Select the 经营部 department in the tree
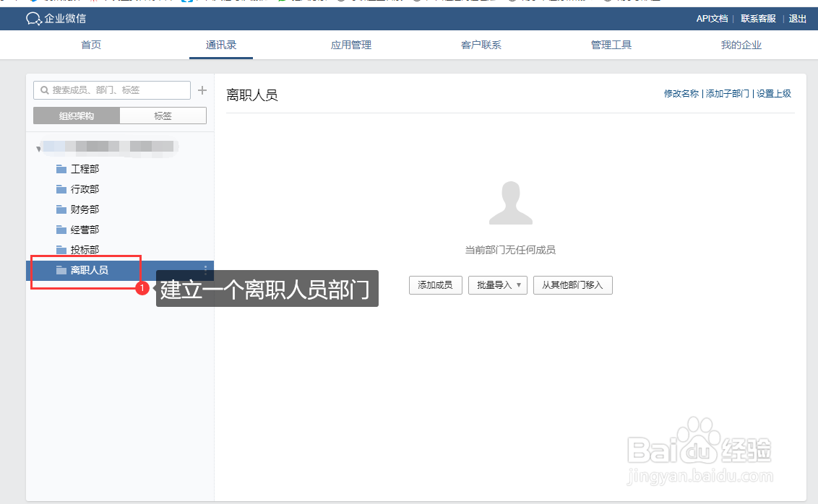Viewport: 818px width, 504px height. (85, 229)
